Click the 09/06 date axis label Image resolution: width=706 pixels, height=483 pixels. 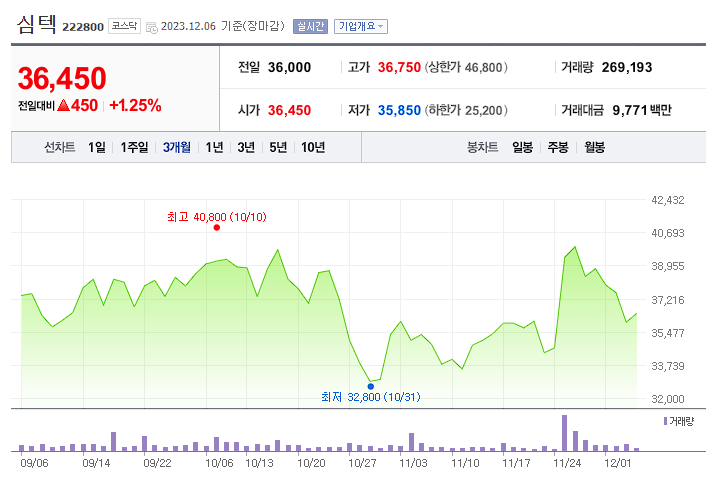coord(34,463)
